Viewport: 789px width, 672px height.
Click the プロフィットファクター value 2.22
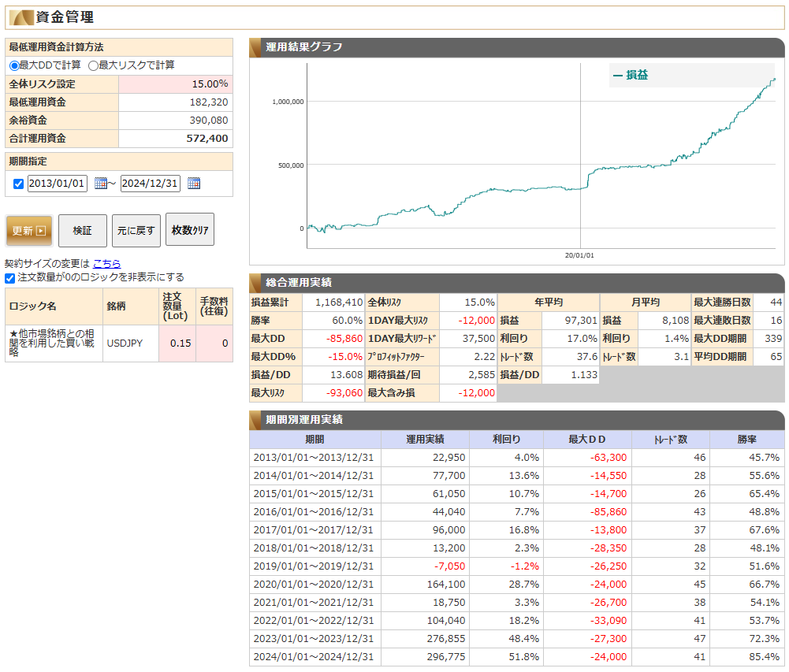(485, 357)
